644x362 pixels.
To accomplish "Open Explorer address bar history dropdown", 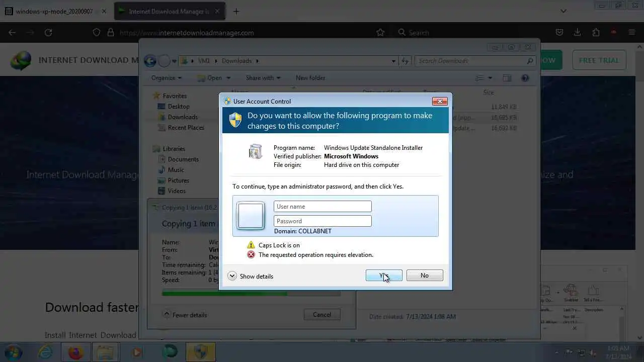I will point(393,61).
